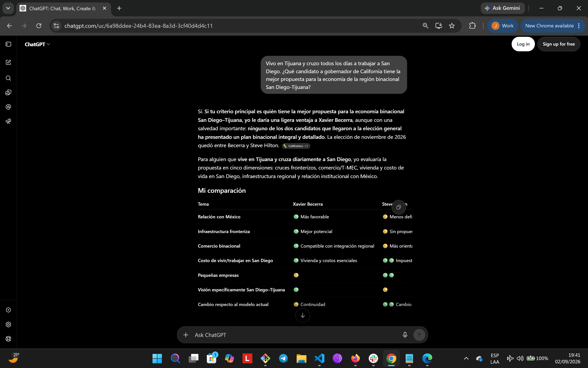Open the tab search dropdown arrow
Image resolution: width=588 pixels, height=368 pixels.
8,8
